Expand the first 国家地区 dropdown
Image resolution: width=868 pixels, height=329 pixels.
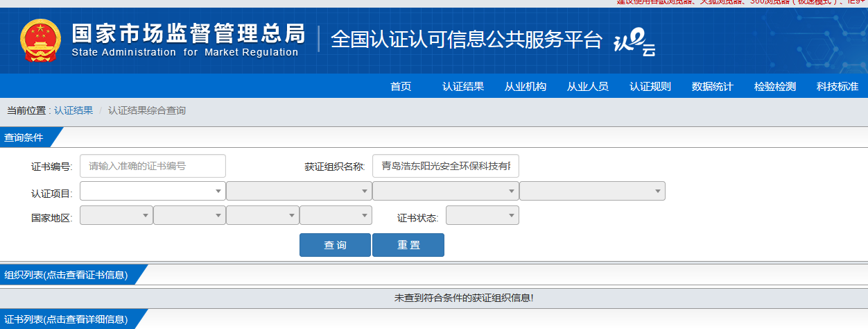tap(116, 216)
